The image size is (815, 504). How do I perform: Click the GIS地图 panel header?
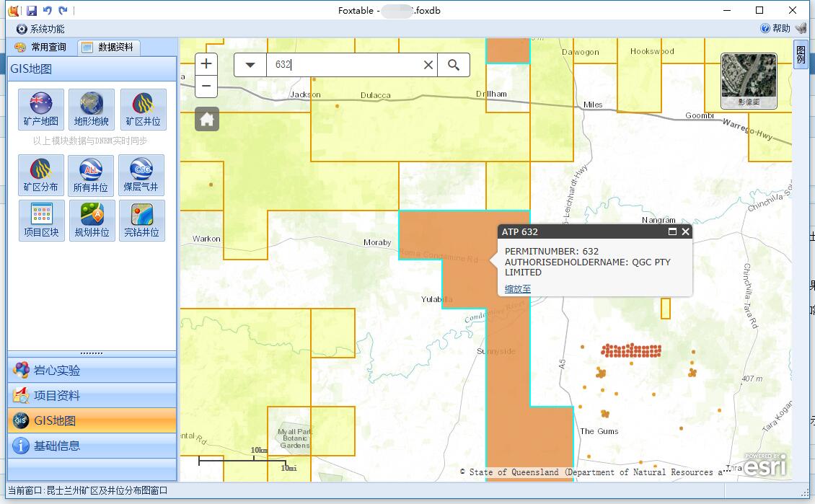[92, 68]
